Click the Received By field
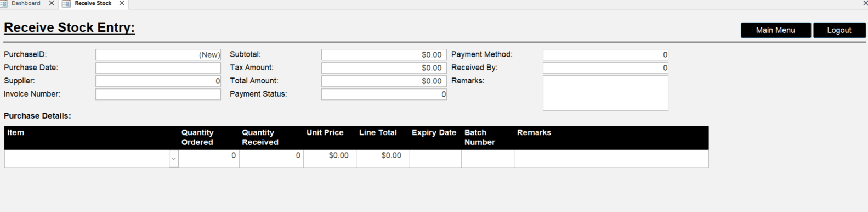 coord(605,68)
